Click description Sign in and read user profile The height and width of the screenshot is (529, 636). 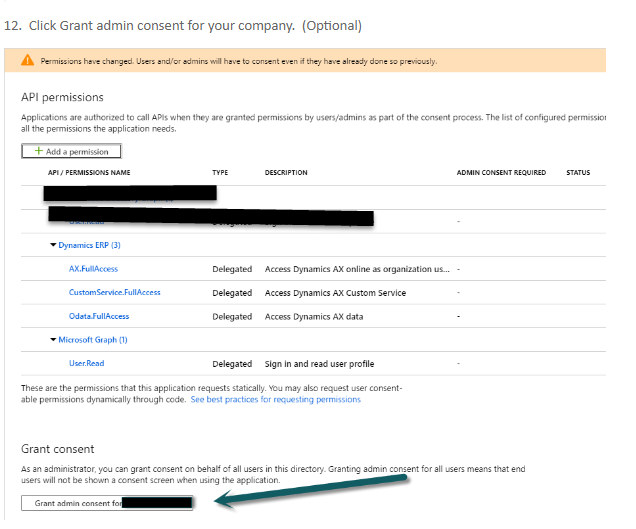coord(320,364)
